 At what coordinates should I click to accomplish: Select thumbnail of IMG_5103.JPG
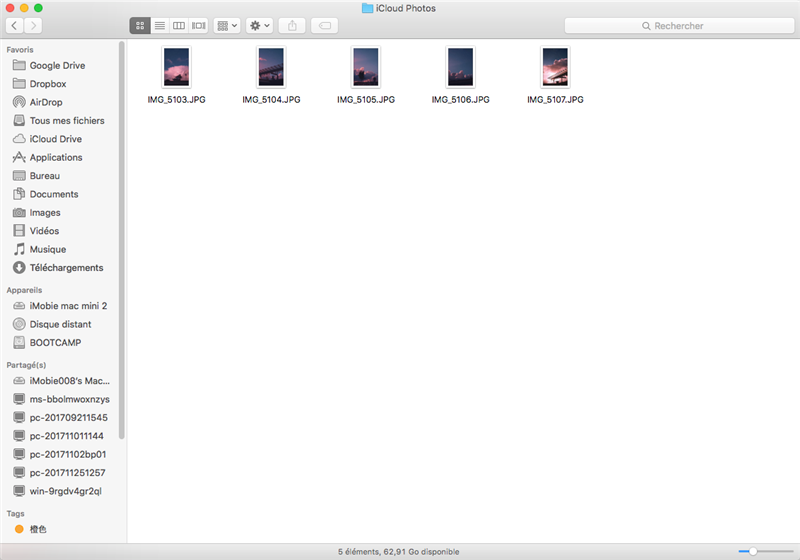coord(177,67)
